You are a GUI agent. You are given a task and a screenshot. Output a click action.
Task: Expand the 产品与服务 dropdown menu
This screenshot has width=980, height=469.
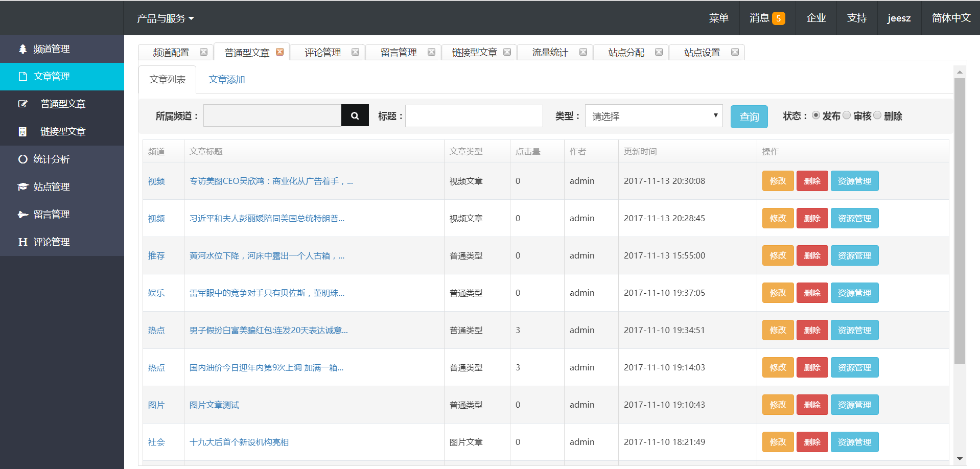click(166, 18)
